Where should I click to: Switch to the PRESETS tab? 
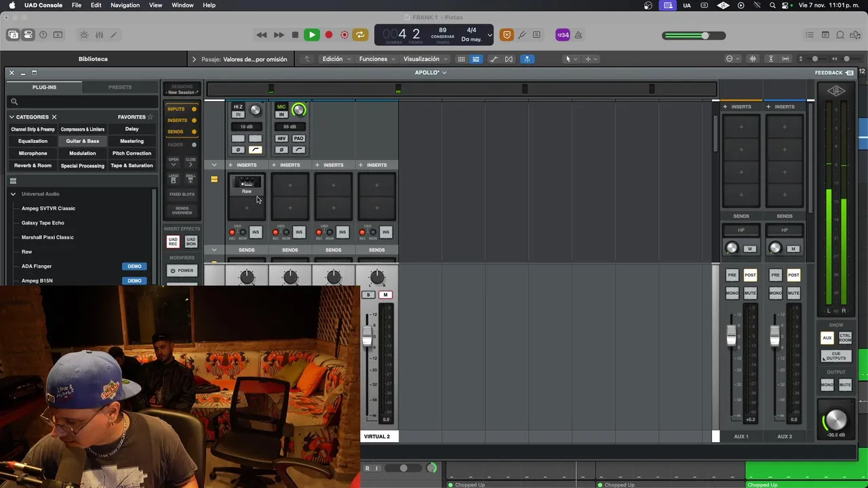pos(120,87)
